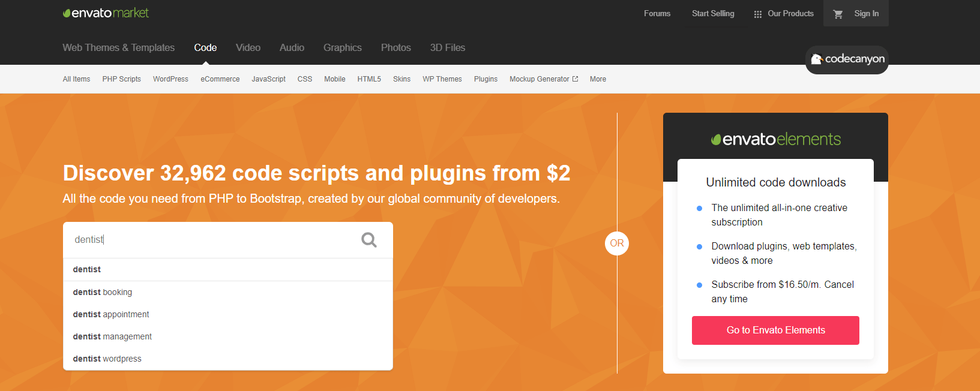Click the Envato Elements logo
980x391 pixels.
click(x=775, y=139)
